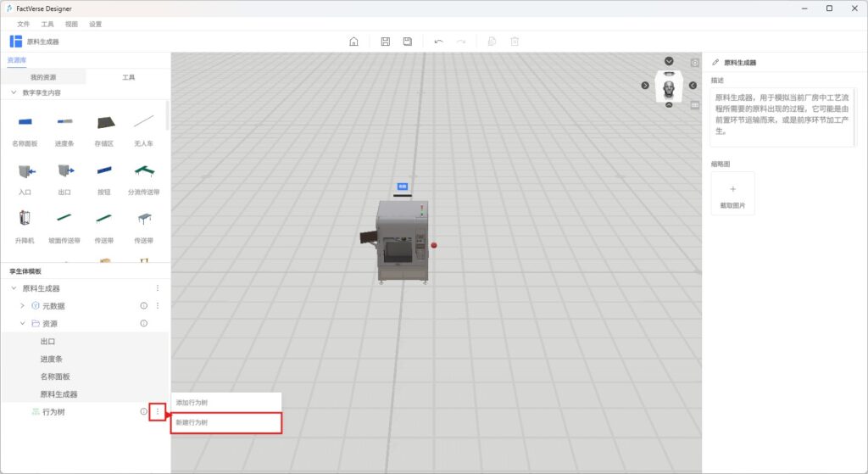Select the 存储区 asset icon
The height and width of the screenshot is (474, 868).
click(x=103, y=122)
